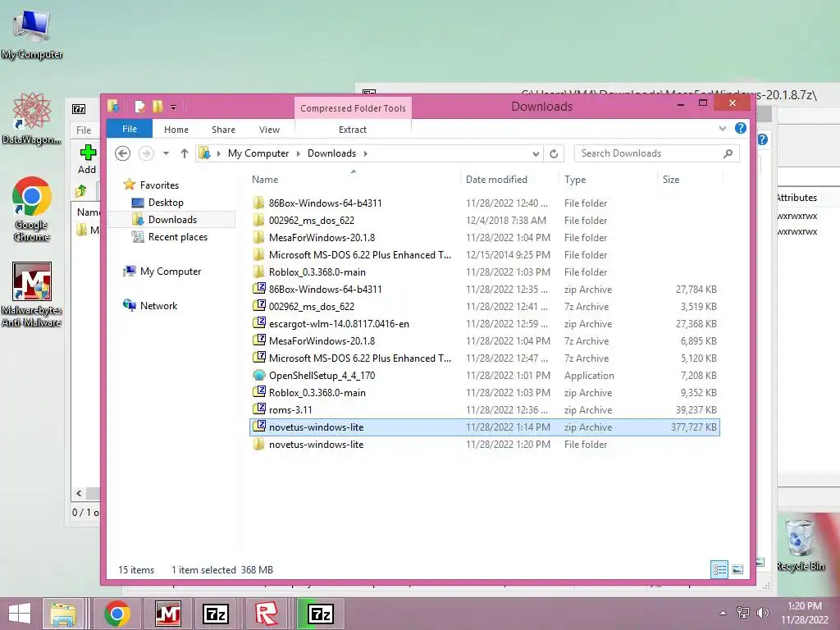Viewport: 840px width, 630px height.
Task: Expand the address bar history dropdown
Action: tap(536, 153)
